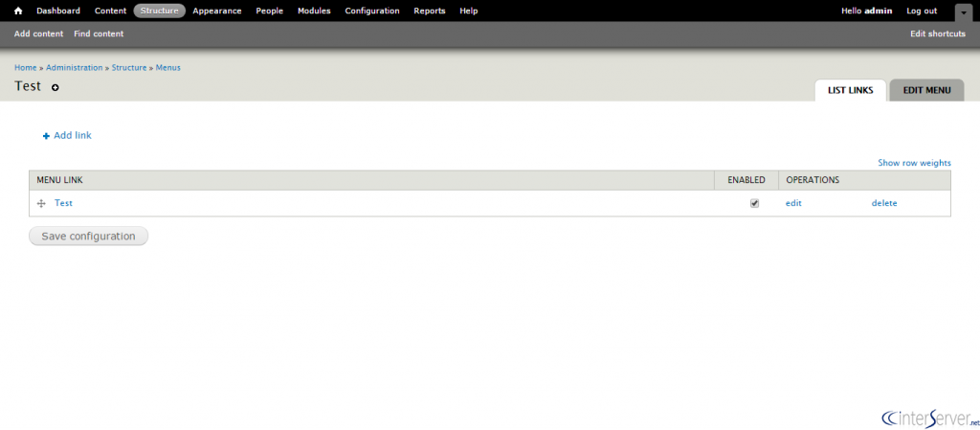
Task: Open the Configuration menu
Action: pyautogui.click(x=372, y=11)
